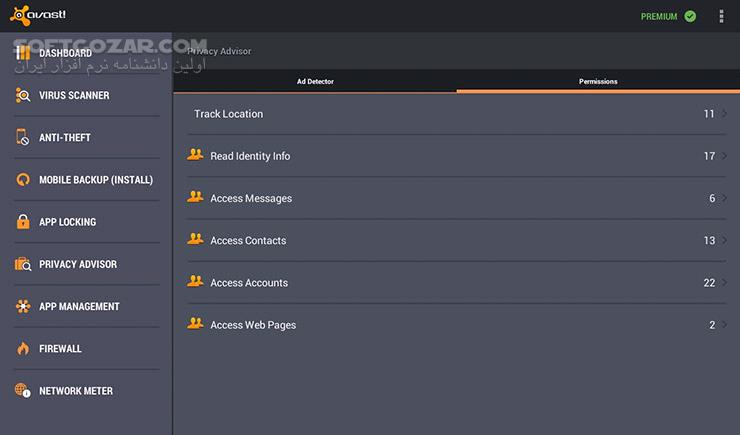Viewport: 740px width, 435px height.
Task: Select MOBILE BACKUP (INSTALL) sidebar item
Action: pyautogui.click(x=96, y=180)
